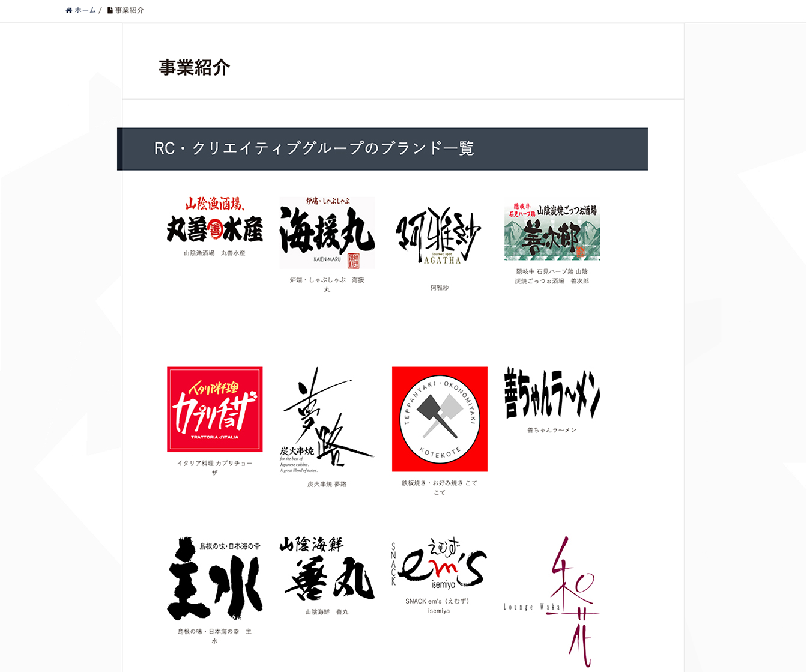
Task: Select the 善ちゃんラ〜メン caption
Action: pyautogui.click(x=552, y=430)
